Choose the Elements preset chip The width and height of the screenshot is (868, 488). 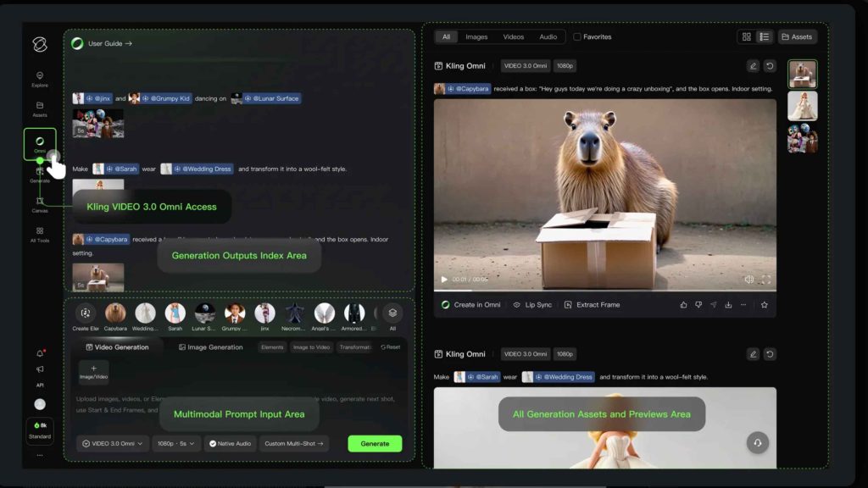(x=272, y=347)
